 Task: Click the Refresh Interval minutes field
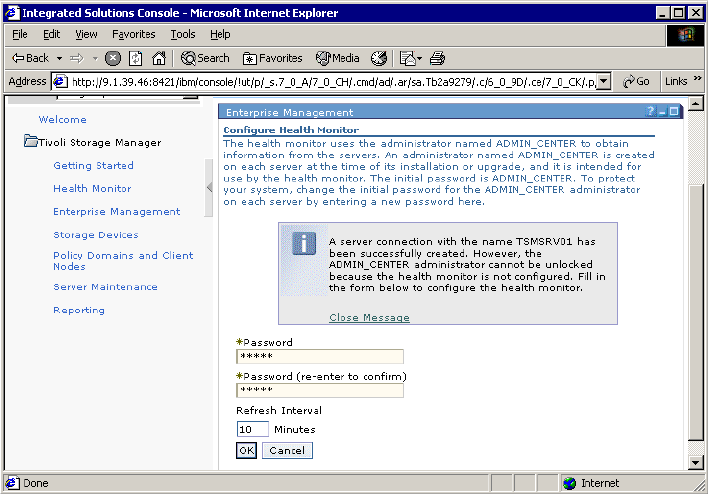(x=252, y=429)
